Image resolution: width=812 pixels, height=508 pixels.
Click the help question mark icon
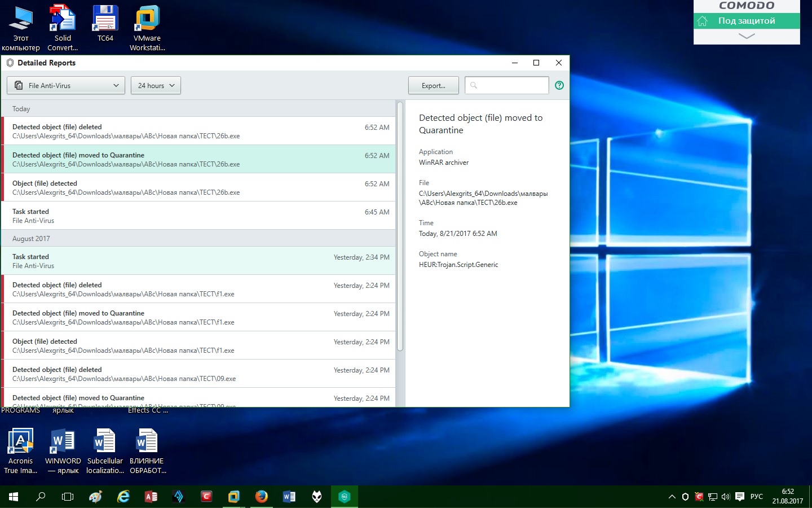pyautogui.click(x=559, y=85)
